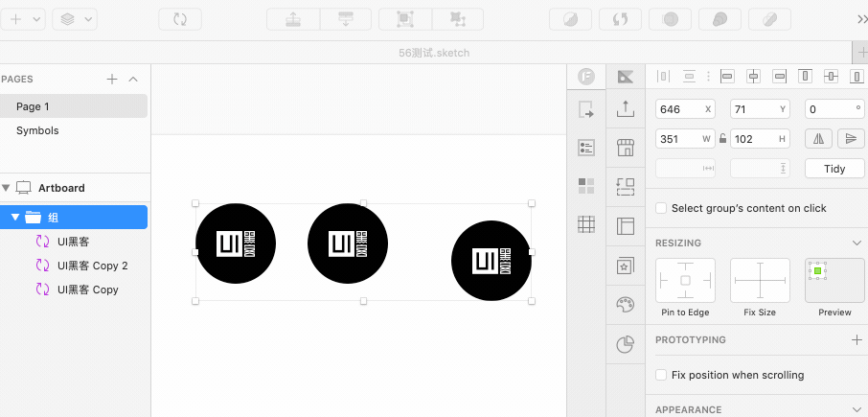Click the Create Symbol sync-arrows toolbar icon

pos(180,19)
